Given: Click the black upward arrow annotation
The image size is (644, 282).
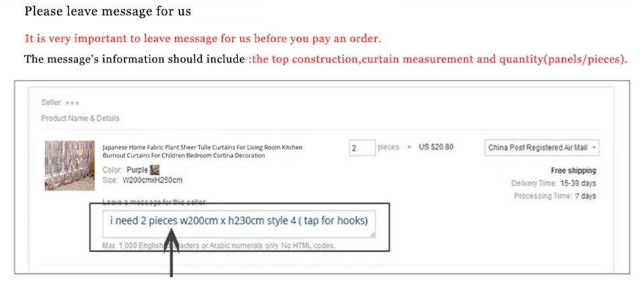Looking at the screenshot, I should pos(171,252).
